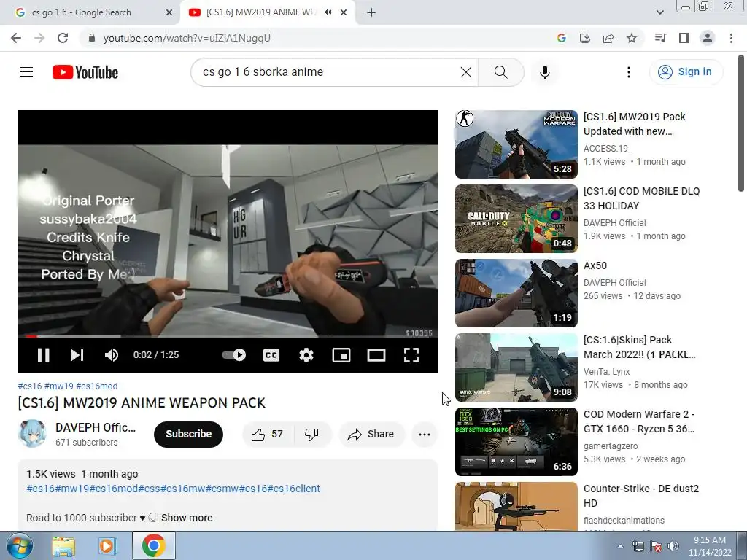Run search with magnifier button
This screenshot has height=560, width=747.
[500, 72]
